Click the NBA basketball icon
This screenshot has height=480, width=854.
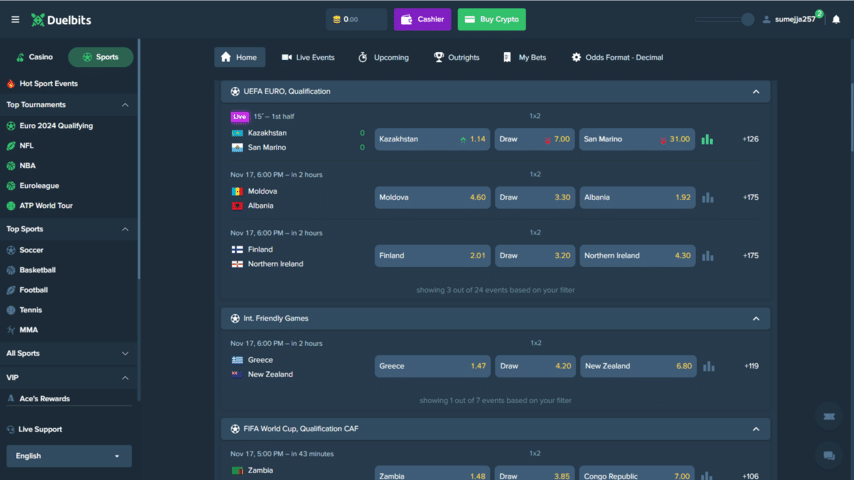(x=11, y=166)
